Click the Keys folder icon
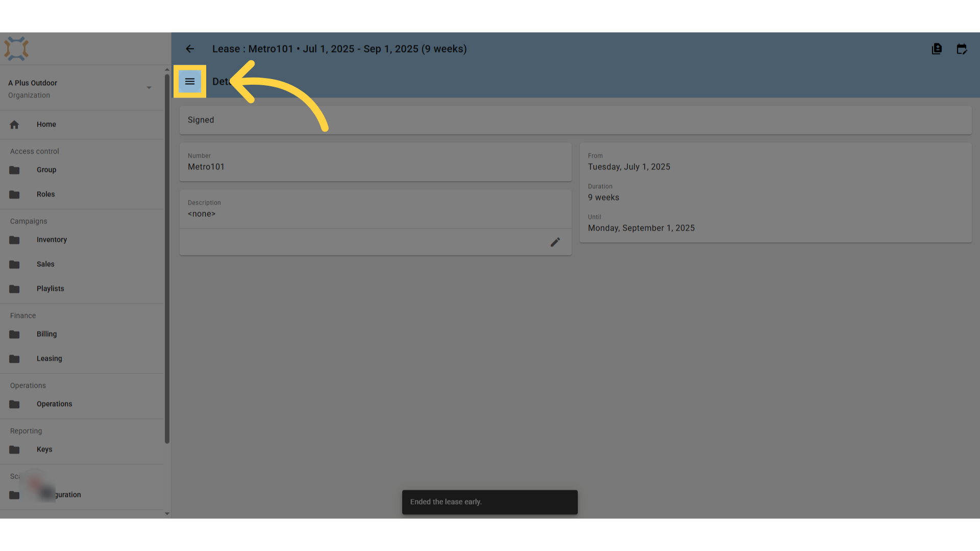The image size is (980, 551). pyautogui.click(x=14, y=449)
